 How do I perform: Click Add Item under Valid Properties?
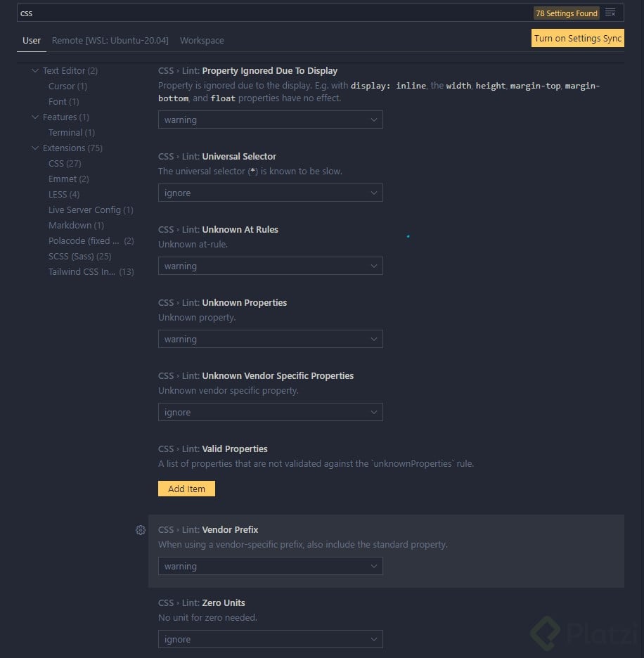(186, 489)
